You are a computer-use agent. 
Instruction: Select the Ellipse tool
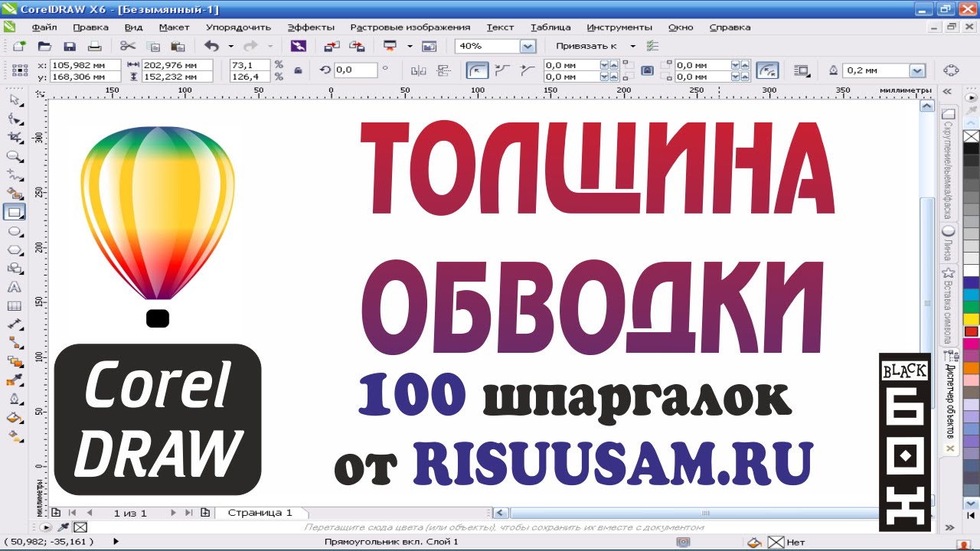pos(15,231)
